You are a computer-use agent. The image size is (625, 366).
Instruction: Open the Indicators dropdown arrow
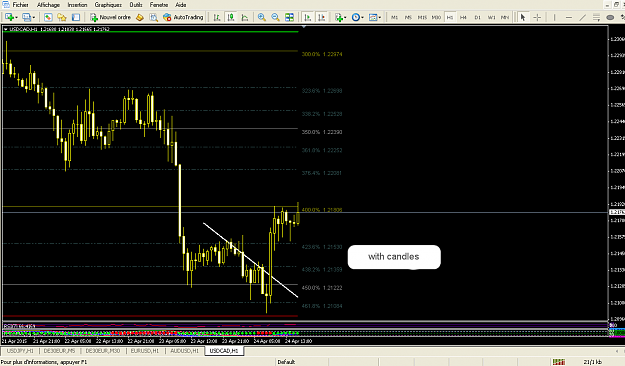[345, 18]
